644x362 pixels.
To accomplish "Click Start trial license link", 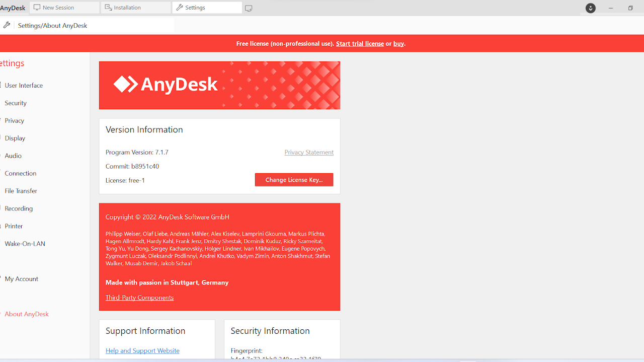I will (360, 44).
